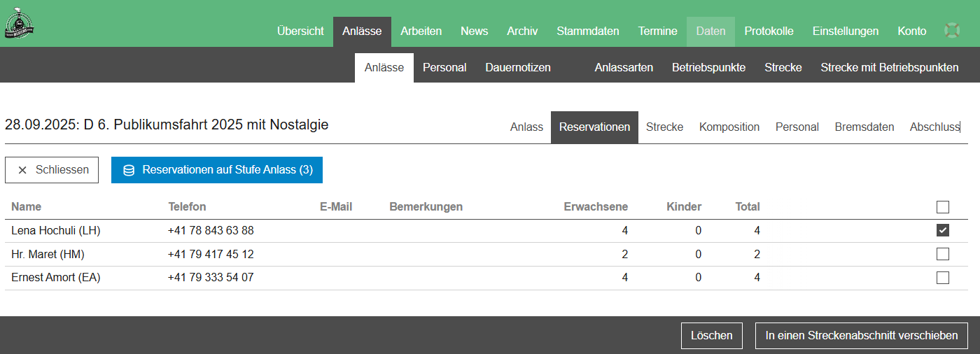Screen dimensions: 980x354
Task: Open the Übersicht main menu
Action: point(300,31)
